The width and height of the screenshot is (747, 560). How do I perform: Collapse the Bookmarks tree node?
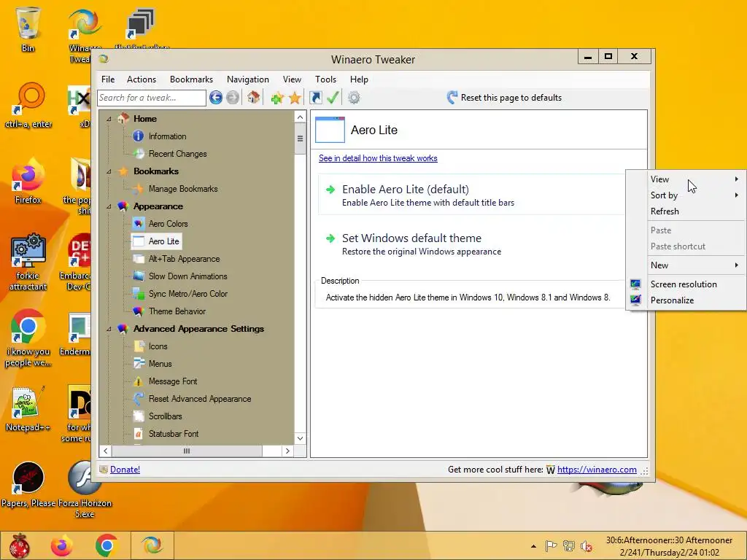point(109,171)
